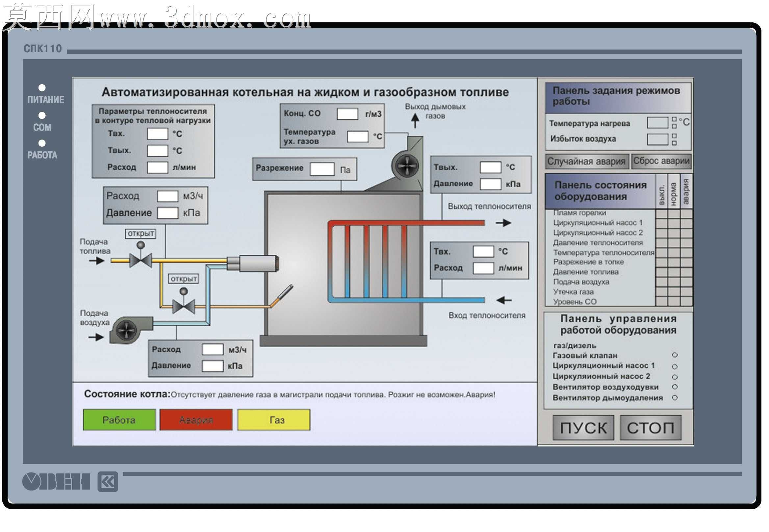Click the air Расход м3/ч field near blower

tap(213, 349)
